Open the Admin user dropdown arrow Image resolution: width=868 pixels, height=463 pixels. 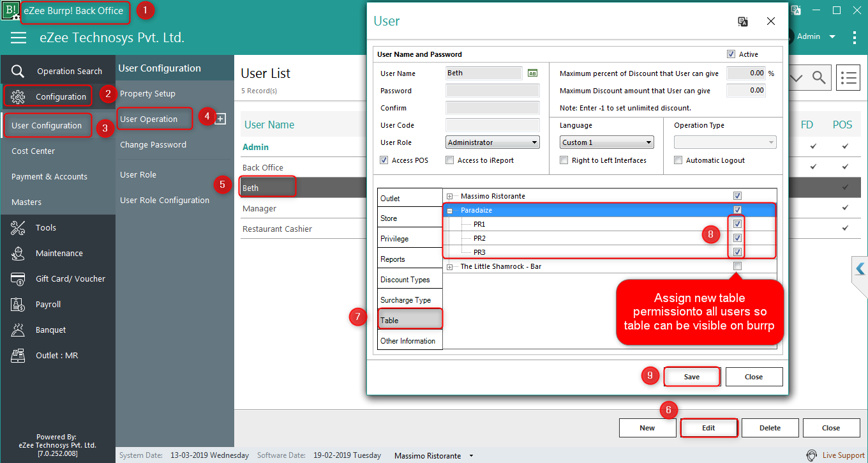(x=832, y=37)
